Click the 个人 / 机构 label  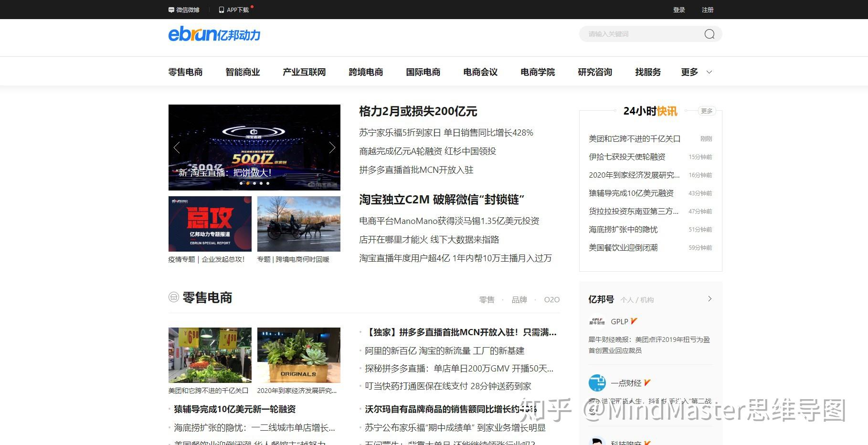point(637,300)
